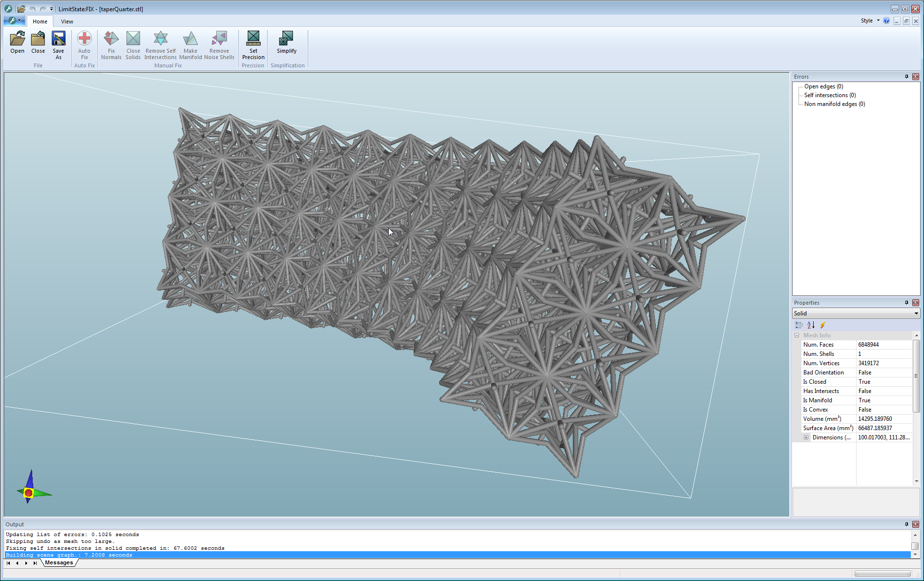The width and height of the screenshot is (924, 581).
Task: Click the Save As icon
Action: [x=59, y=45]
